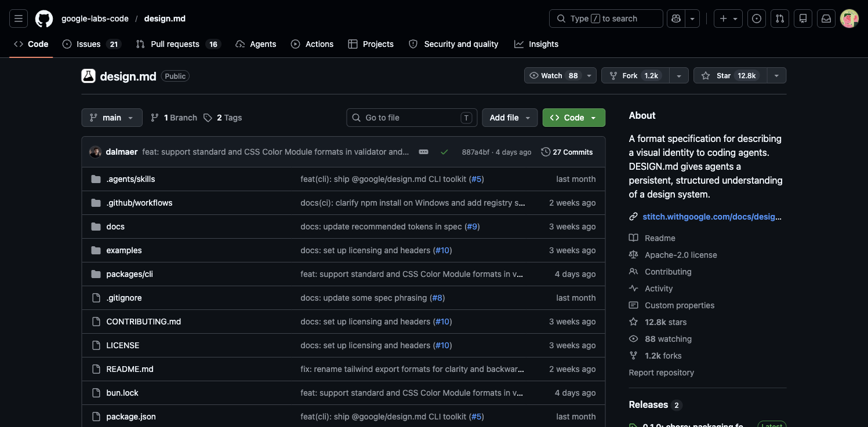This screenshot has width=868, height=427.
Task: Expand the Copilot options arrow in header
Action: (692, 19)
